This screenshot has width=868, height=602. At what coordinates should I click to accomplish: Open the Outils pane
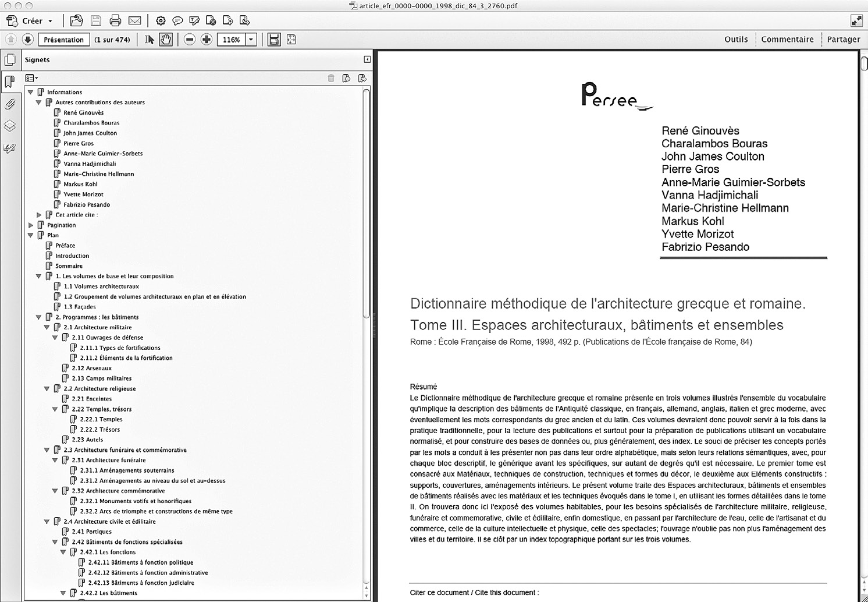(x=736, y=40)
